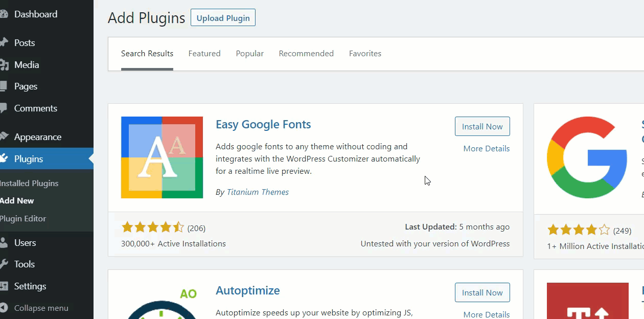Image resolution: width=644 pixels, height=319 pixels.
Task: Open the Autoptimize title link
Action: click(x=248, y=290)
